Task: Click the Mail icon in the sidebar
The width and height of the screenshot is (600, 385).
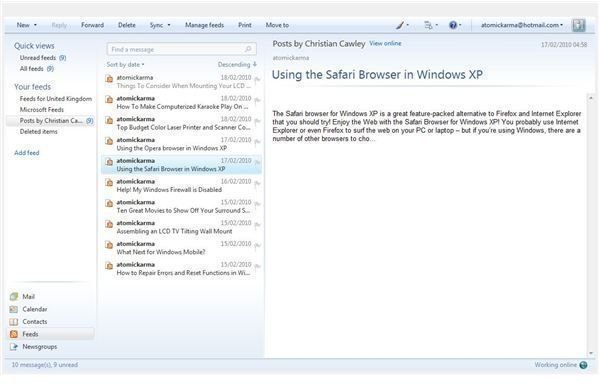Action: coord(14,296)
